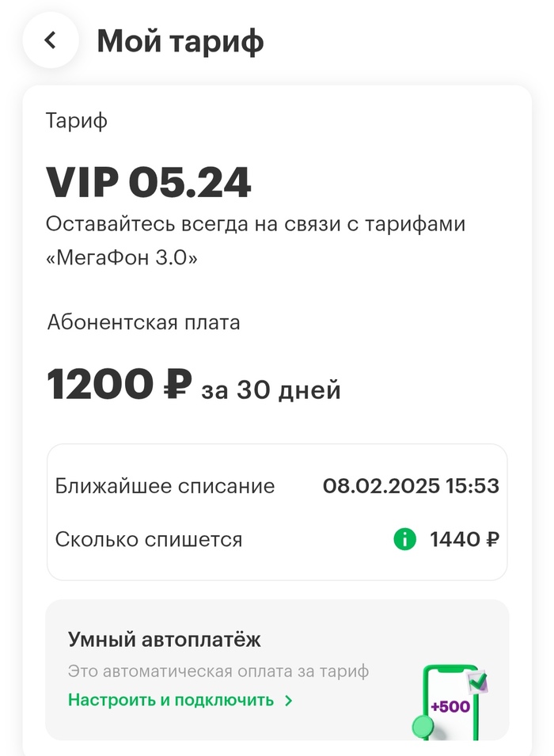Tap the Абонентская плата label

[143, 323]
